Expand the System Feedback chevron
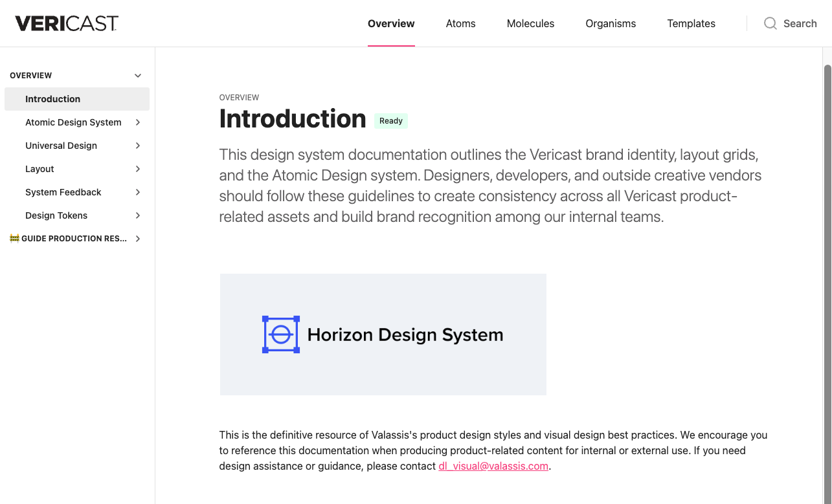This screenshot has height=504, width=832. pyautogui.click(x=138, y=192)
